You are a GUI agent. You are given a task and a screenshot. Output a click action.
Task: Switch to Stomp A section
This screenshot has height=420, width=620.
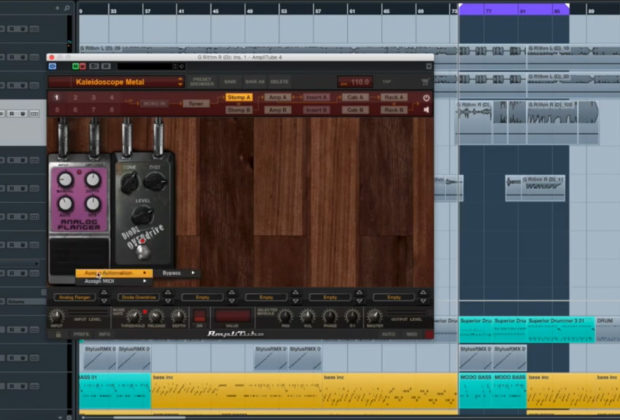pyautogui.click(x=239, y=97)
